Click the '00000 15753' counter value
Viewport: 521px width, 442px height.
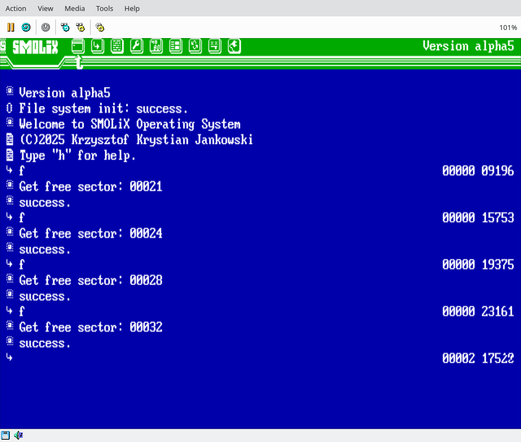[x=478, y=218]
